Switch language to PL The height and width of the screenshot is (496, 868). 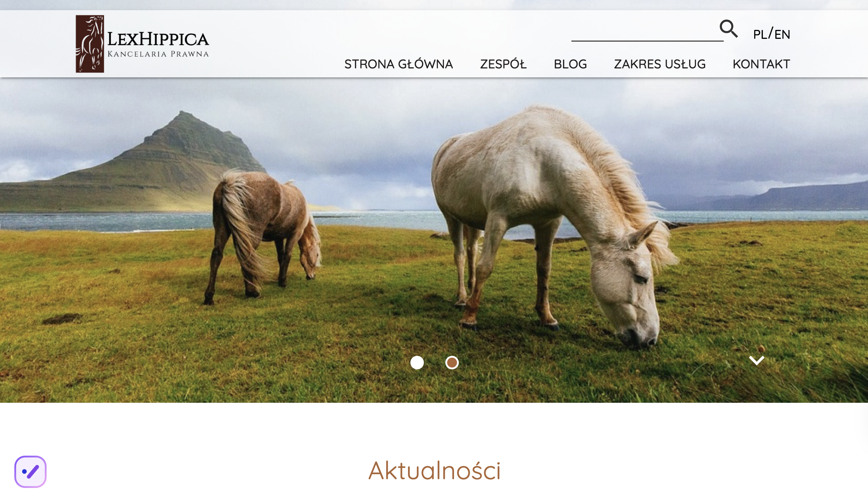point(760,34)
